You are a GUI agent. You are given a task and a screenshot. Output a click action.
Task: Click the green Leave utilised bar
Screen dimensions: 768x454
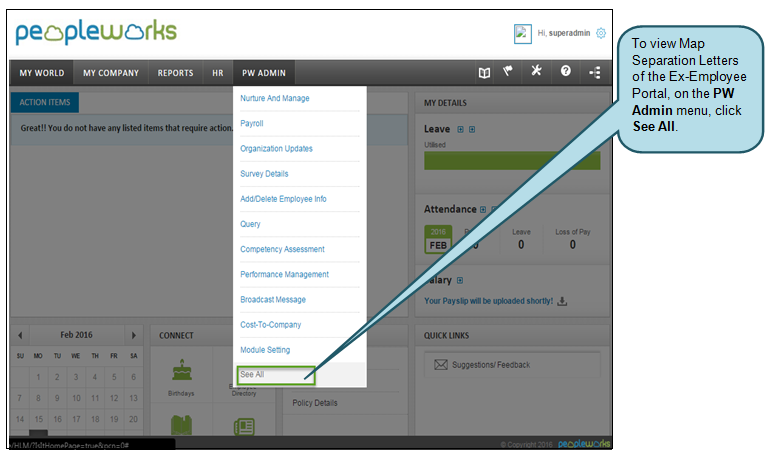pyautogui.click(x=512, y=161)
